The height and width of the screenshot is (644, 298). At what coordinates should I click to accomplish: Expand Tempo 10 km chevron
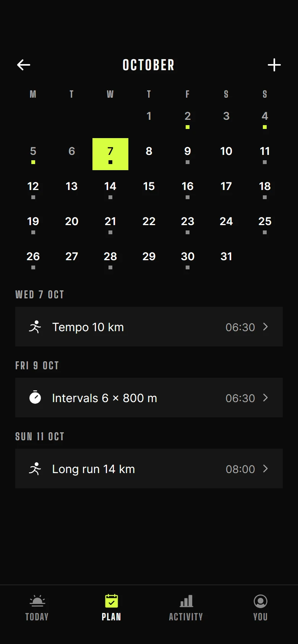[x=266, y=327]
